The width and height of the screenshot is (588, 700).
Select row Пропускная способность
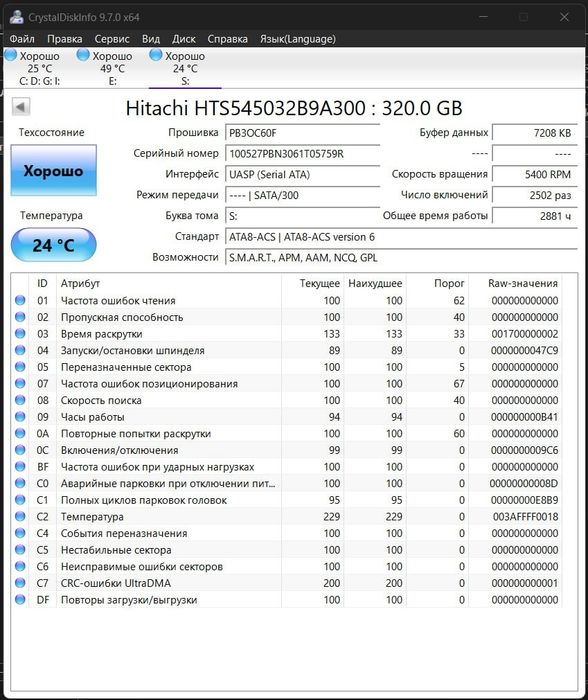(287, 317)
